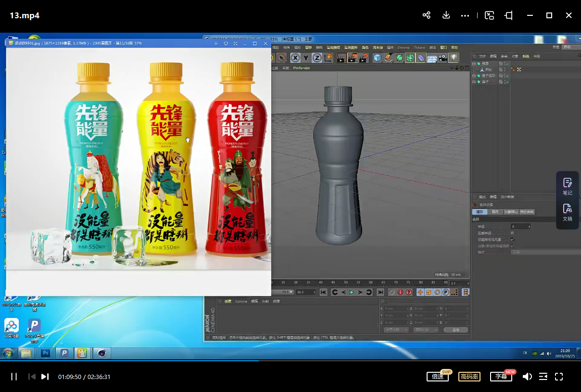Toggle visibility check for 盖子 object

tap(507, 82)
